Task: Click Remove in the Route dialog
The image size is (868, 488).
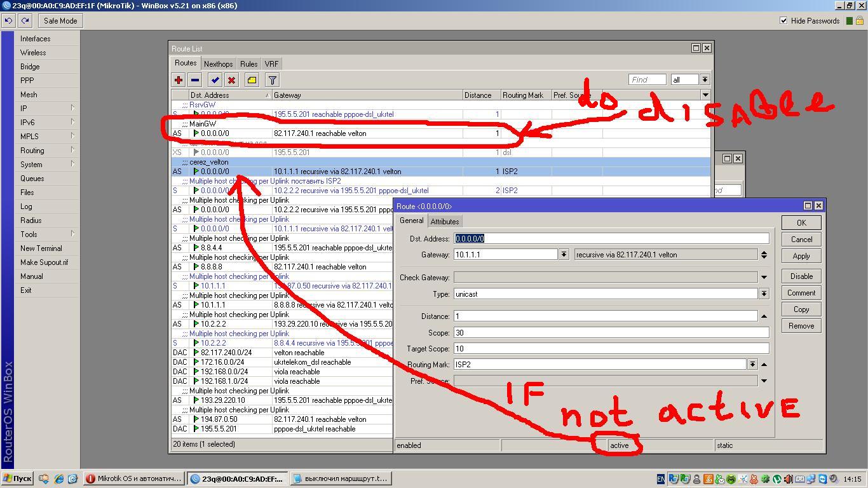Action: click(x=801, y=326)
